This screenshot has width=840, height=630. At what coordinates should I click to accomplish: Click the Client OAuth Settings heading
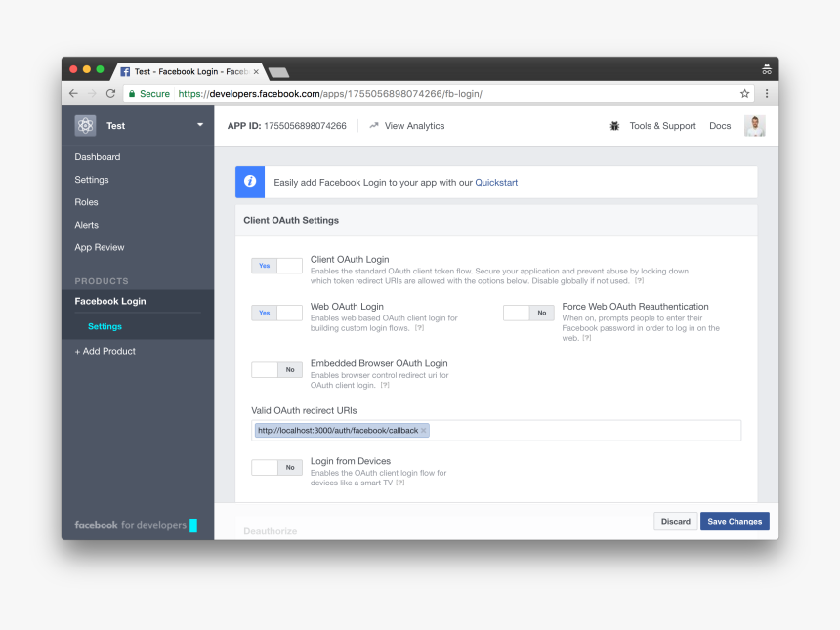(291, 220)
